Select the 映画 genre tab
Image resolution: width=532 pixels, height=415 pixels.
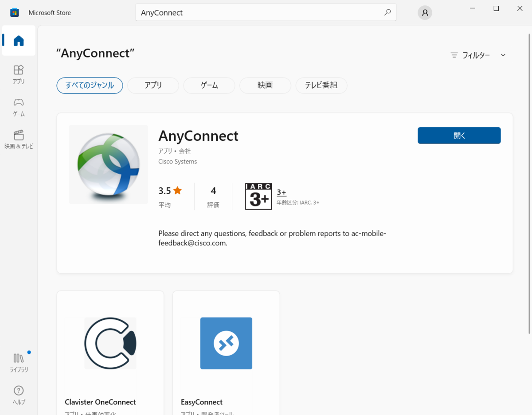265,85
